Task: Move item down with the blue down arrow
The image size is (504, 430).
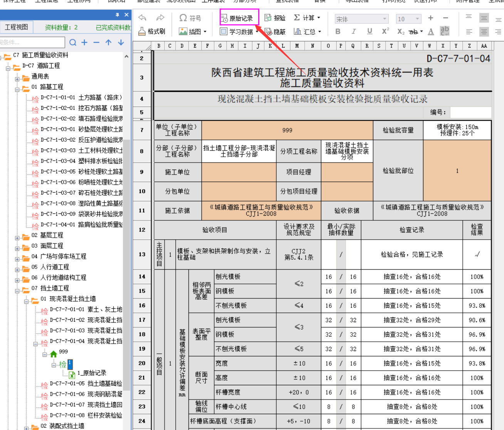Action: pos(121,42)
